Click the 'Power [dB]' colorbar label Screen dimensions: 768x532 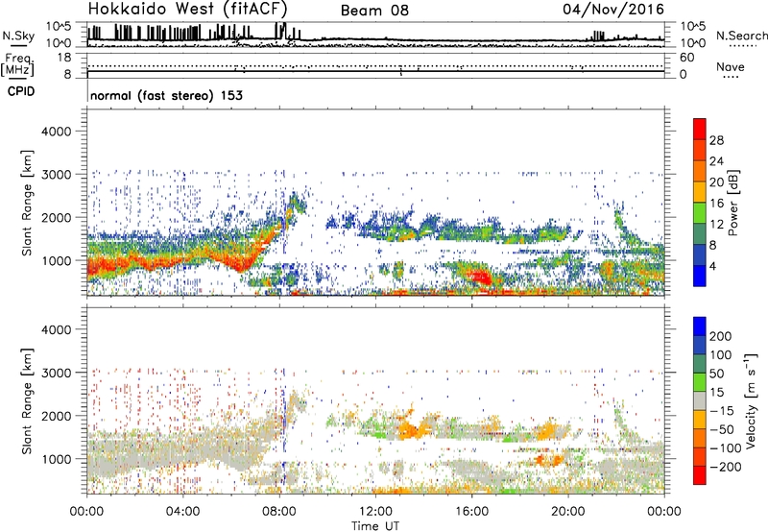(x=732, y=203)
